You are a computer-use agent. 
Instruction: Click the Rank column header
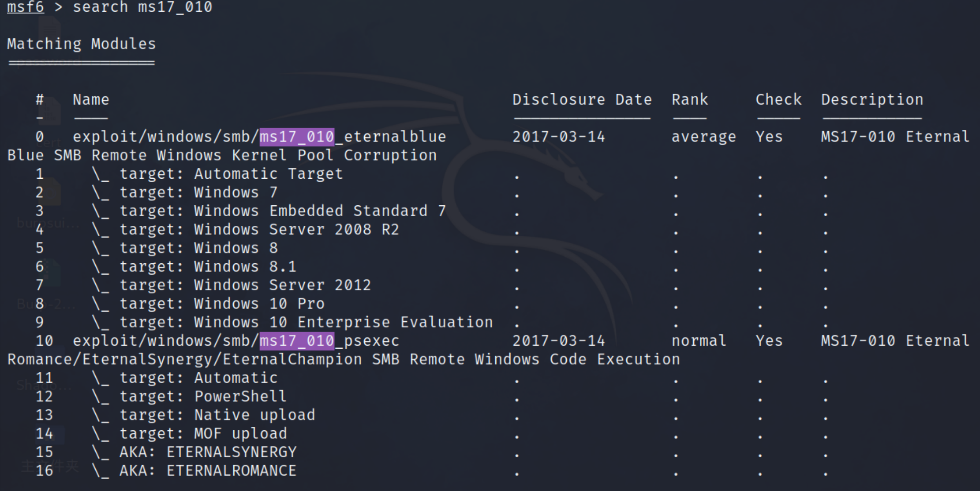(690, 100)
